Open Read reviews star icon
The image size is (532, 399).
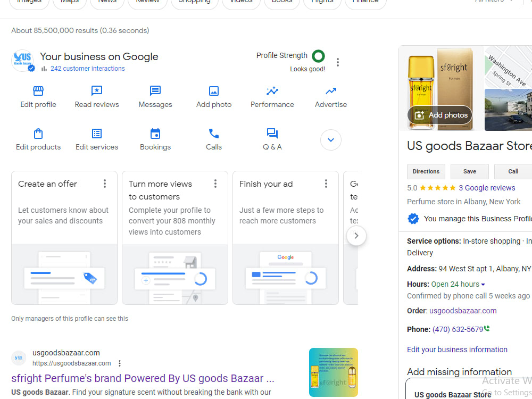pos(97,91)
